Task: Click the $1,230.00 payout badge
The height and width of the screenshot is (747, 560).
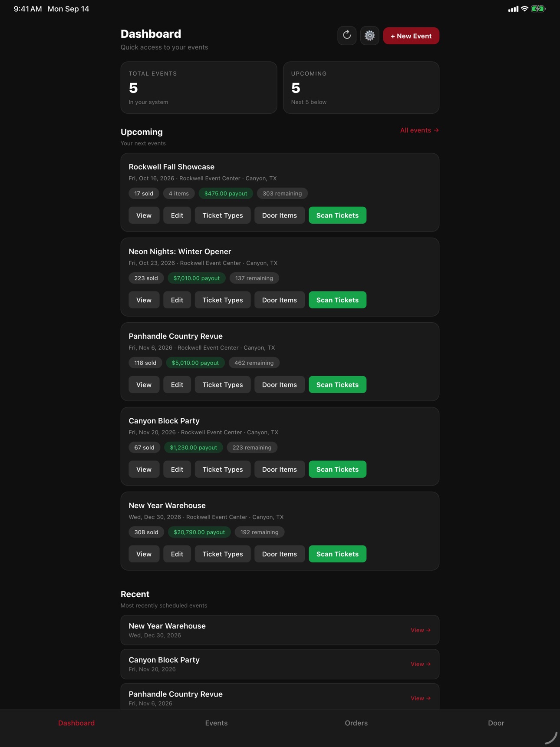Action: pos(193,448)
